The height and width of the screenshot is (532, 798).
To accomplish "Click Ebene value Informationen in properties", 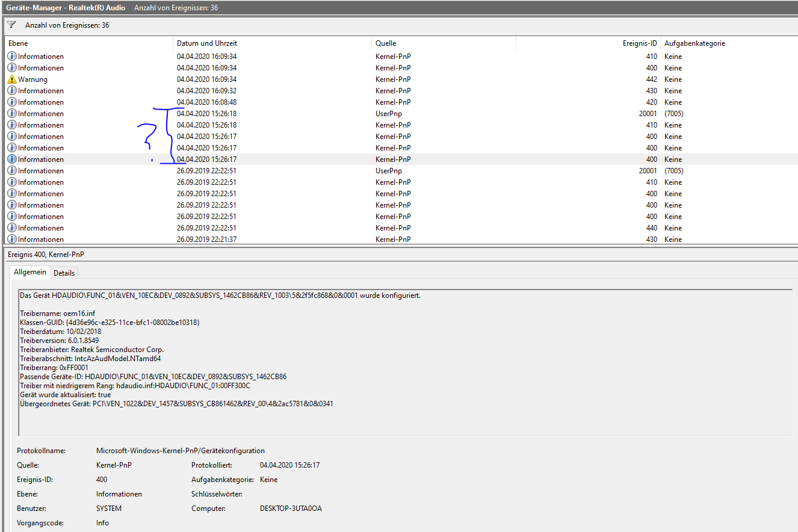I will click(119, 494).
